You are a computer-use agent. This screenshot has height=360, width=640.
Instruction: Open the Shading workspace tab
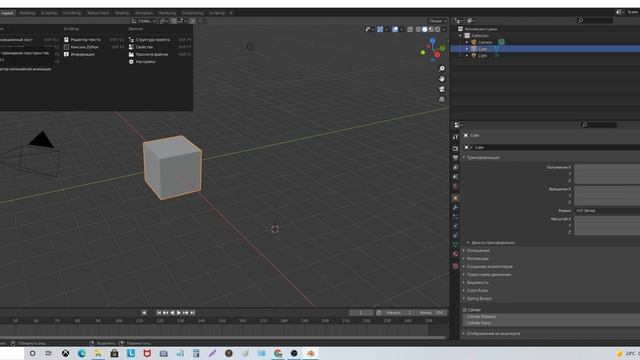click(122, 13)
